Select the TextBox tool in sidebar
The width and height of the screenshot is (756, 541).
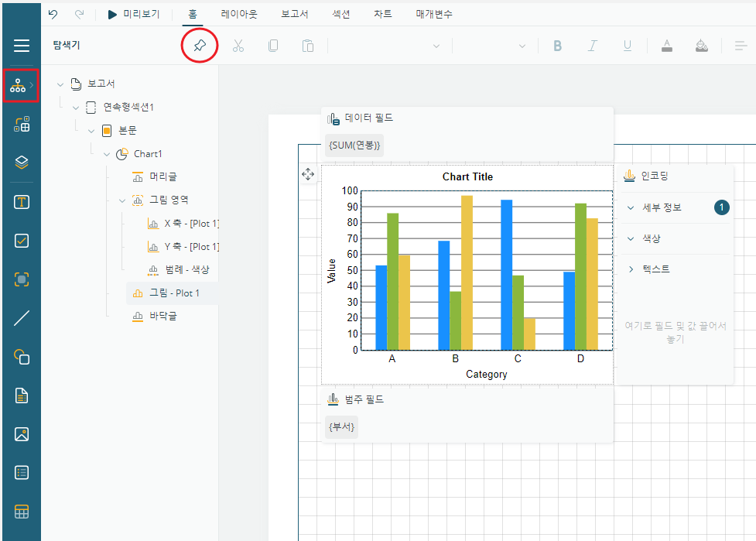point(21,202)
